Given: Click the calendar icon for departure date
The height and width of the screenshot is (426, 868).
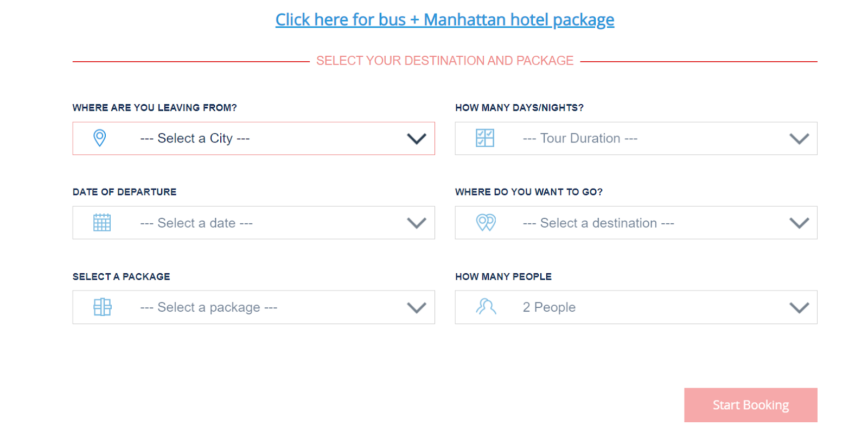Looking at the screenshot, I should coord(102,223).
